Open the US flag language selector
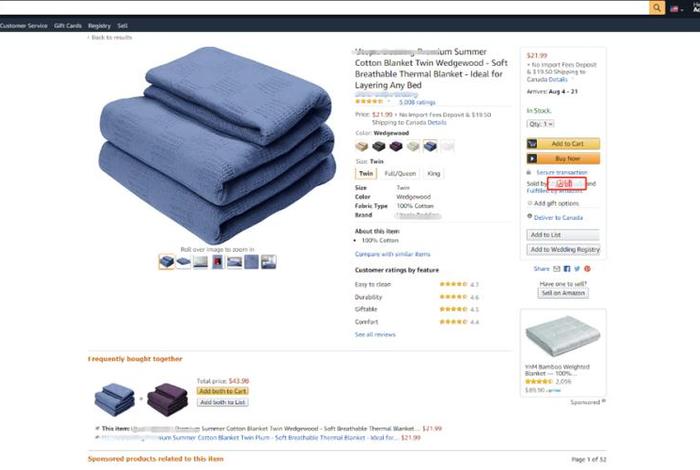700x470 pixels. 676,8
